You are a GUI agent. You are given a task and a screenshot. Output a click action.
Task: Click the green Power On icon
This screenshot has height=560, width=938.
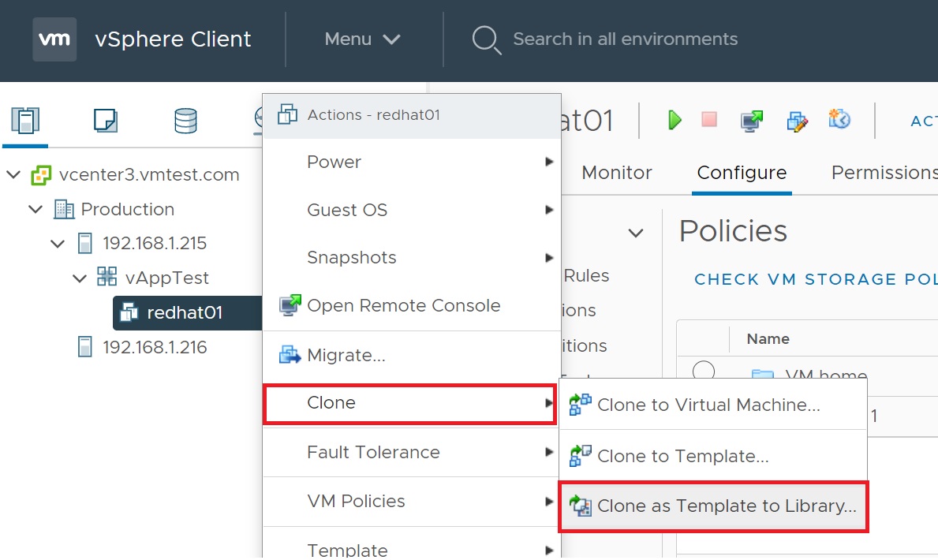(x=675, y=120)
